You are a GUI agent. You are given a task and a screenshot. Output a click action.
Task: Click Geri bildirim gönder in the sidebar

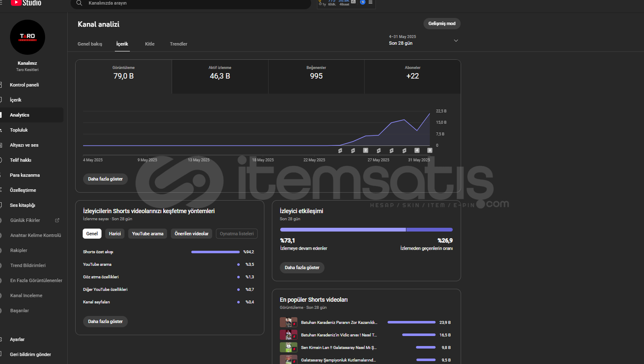pyautogui.click(x=32, y=354)
